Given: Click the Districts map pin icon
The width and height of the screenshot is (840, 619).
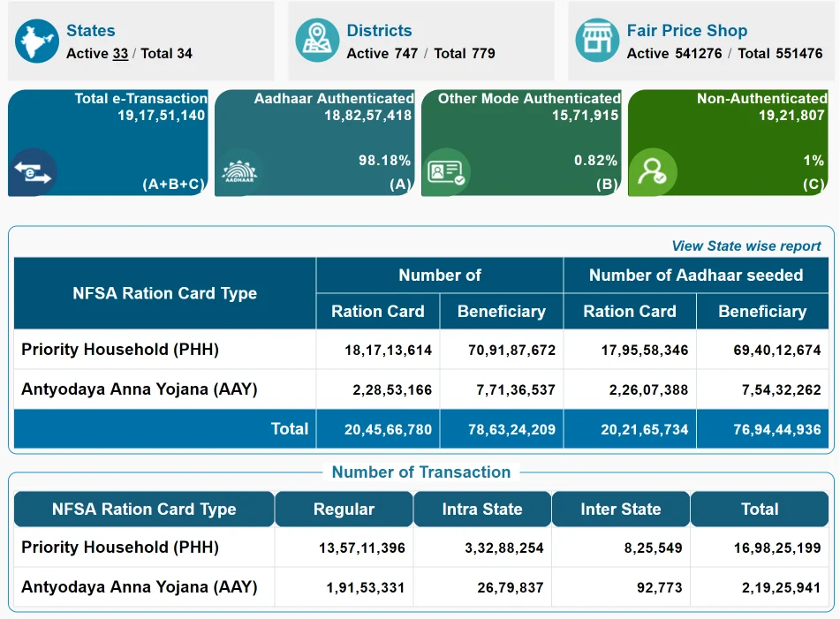Looking at the screenshot, I should (x=317, y=41).
